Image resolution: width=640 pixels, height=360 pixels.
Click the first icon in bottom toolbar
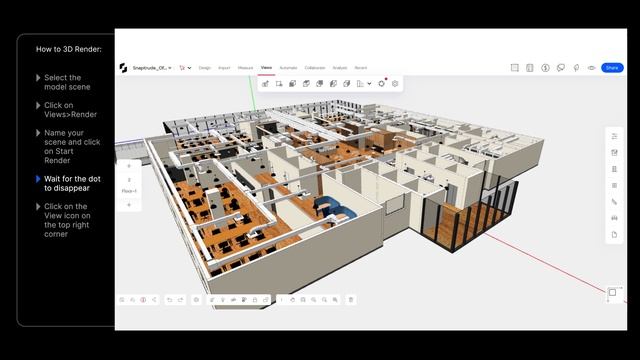(x=122, y=300)
